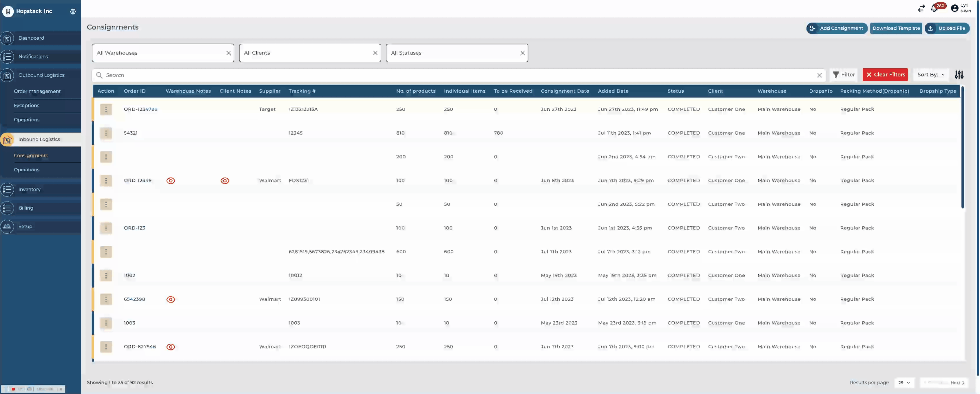Click into the Search field
Screen dimensions: 980x394
tap(457, 75)
